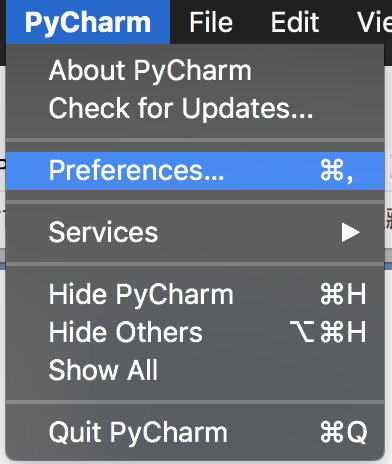The image size is (392, 464).
Task: Click the separator above Preferences
Action: 195,140
